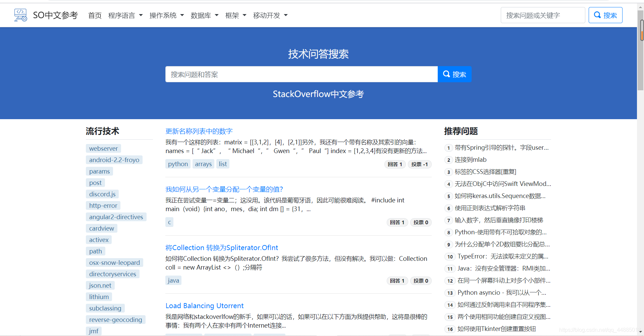Select the 首页 menu item
This screenshot has width=644, height=336.
pyautogui.click(x=95, y=15)
